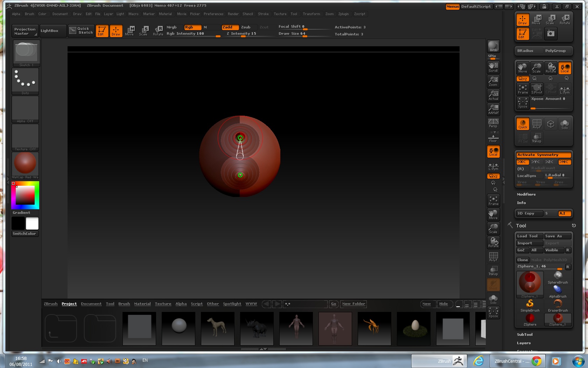Open the large ZSphere_1 current tool selector
The image size is (588, 368).
coord(530,285)
